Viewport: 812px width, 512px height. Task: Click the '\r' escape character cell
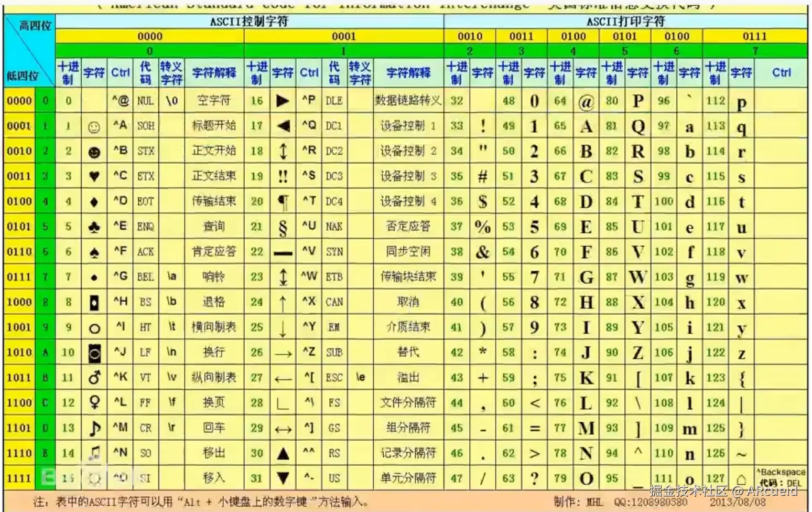[x=171, y=428]
